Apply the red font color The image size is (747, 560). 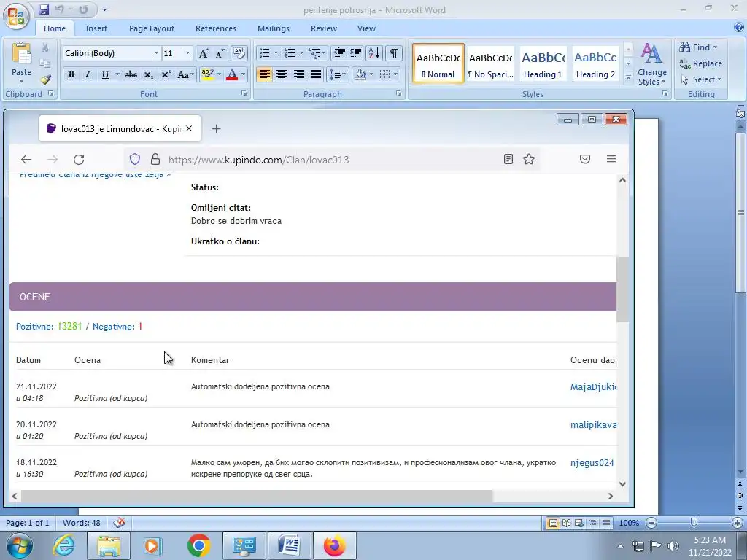[232, 74]
